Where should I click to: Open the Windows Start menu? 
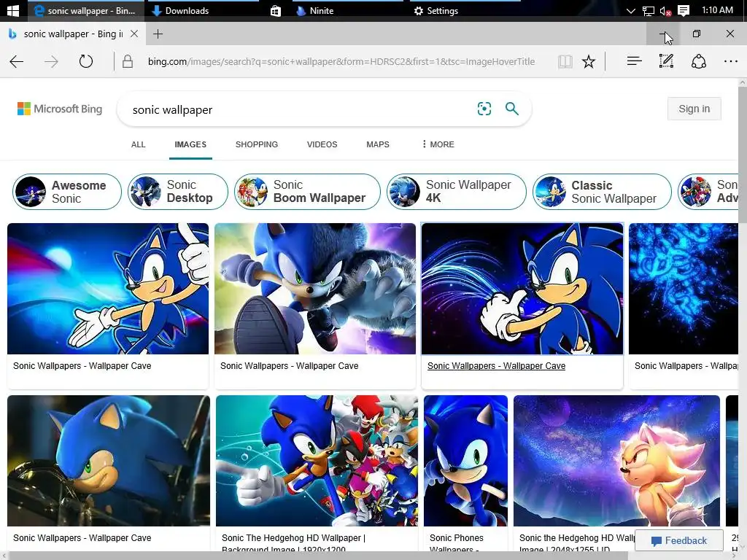(13, 10)
